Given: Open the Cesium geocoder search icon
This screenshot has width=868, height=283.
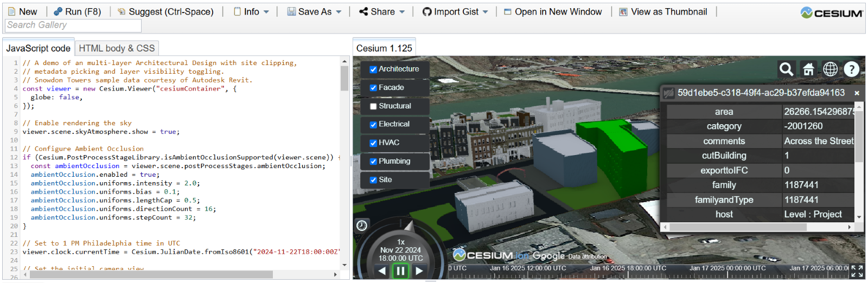Looking at the screenshot, I should click(786, 69).
